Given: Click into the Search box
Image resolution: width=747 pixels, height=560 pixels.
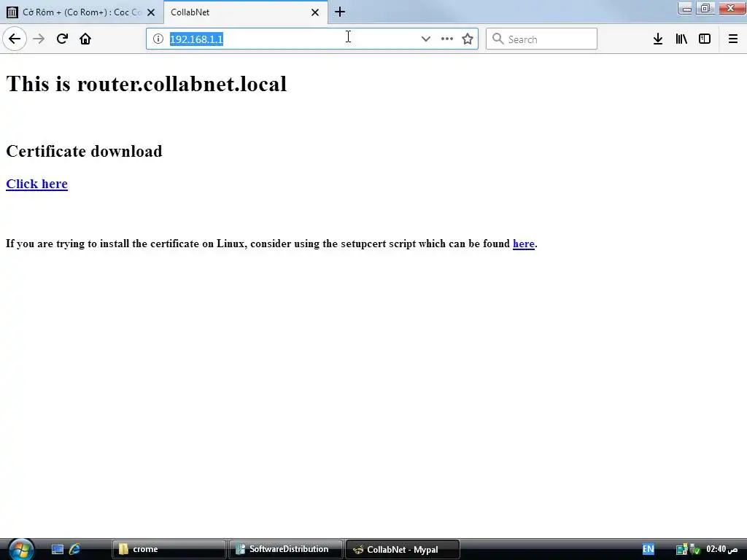Looking at the screenshot, I should pos(541,39).
